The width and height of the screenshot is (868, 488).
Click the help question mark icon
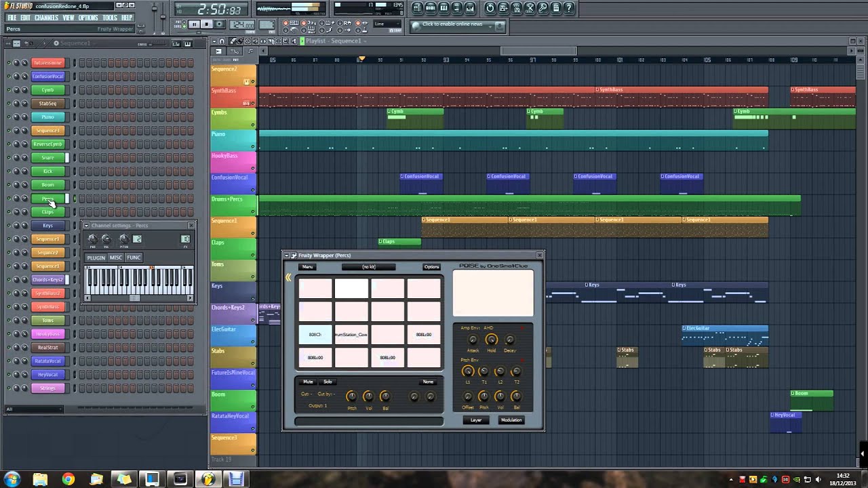click(568, 8)
